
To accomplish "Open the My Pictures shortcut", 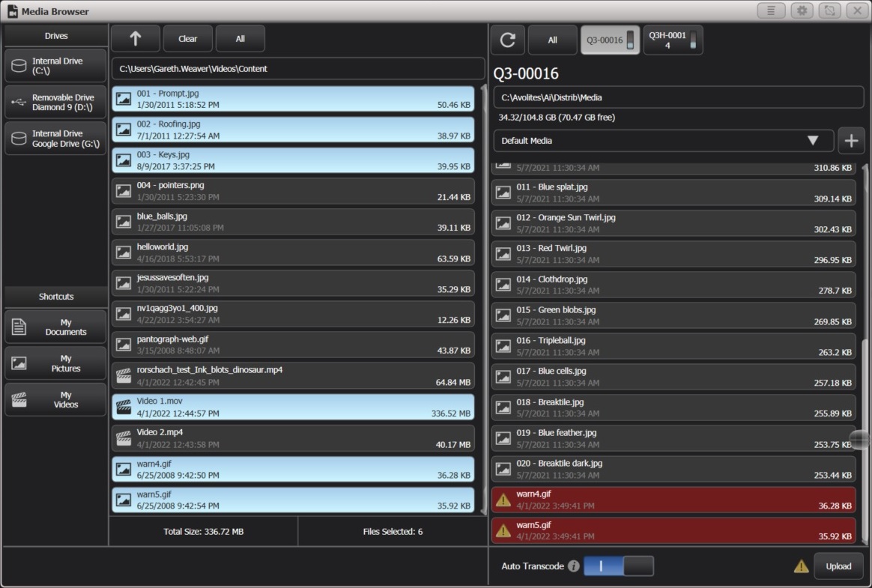I will point(55,363).
